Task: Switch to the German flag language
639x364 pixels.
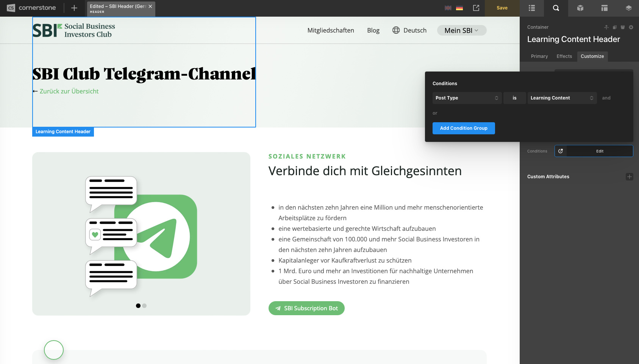Action: [x=459, y=8]
